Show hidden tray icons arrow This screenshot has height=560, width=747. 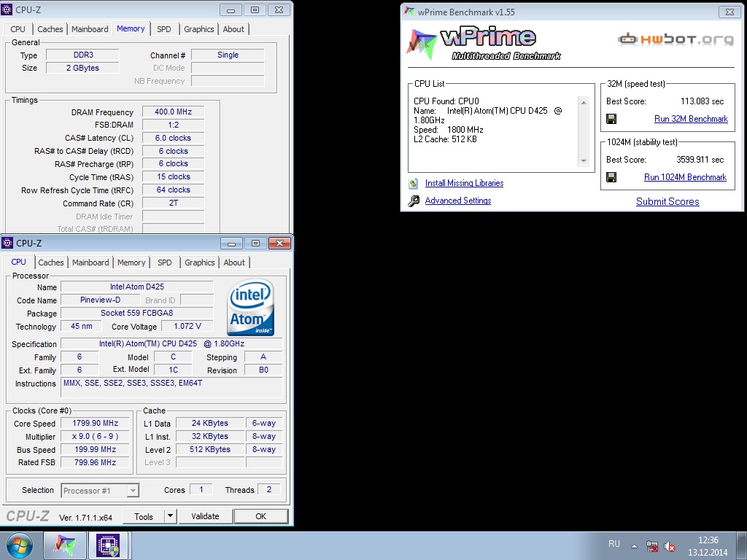tap(634, 546)
